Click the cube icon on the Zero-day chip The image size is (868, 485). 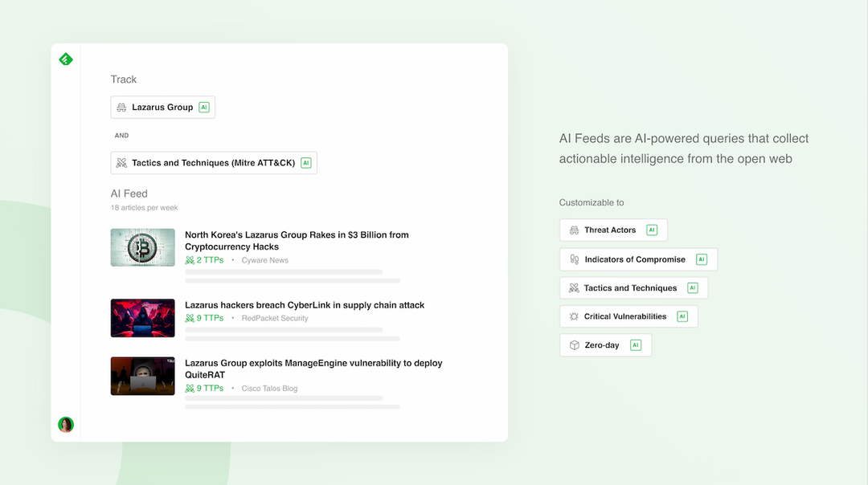coord(573,344)
